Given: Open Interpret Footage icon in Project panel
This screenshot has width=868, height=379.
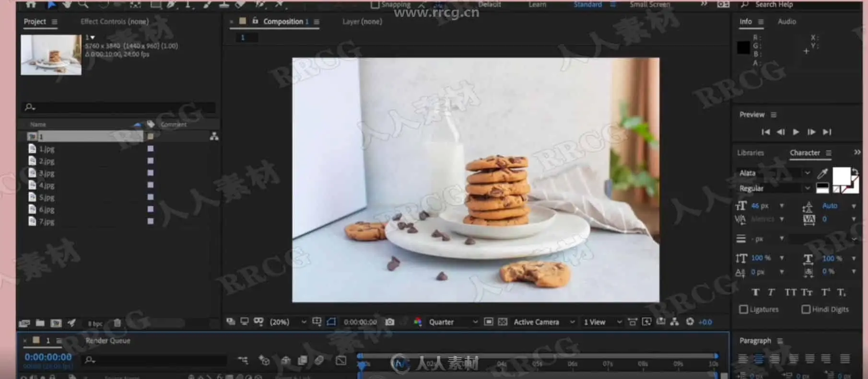Looking at the screenshot, I should coord(24,323).
